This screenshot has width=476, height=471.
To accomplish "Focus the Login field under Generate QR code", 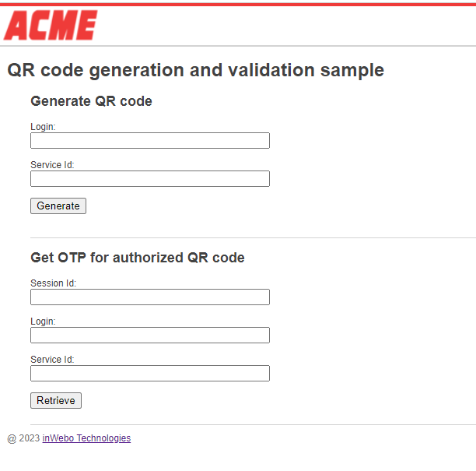I will 150,141.
